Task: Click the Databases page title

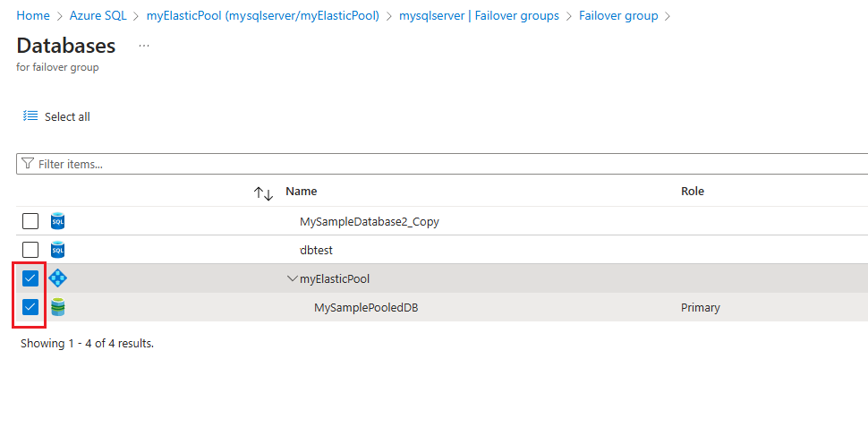Action: (x=66, y=46)
